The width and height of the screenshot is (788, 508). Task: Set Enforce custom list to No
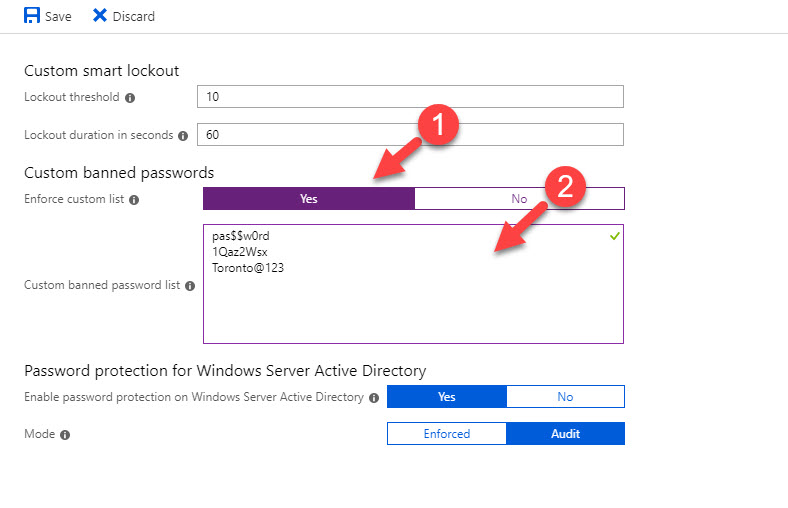pos(519,198)
